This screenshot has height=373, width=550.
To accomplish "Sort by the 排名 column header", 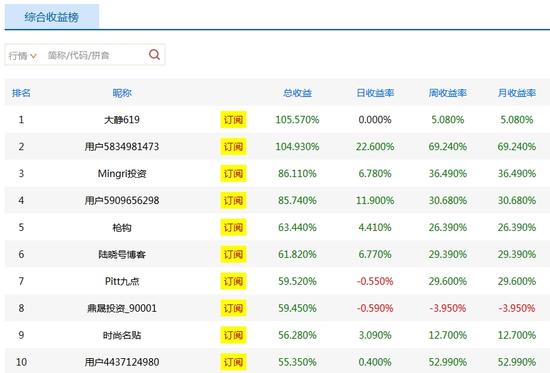I will [x=21, y=93].
